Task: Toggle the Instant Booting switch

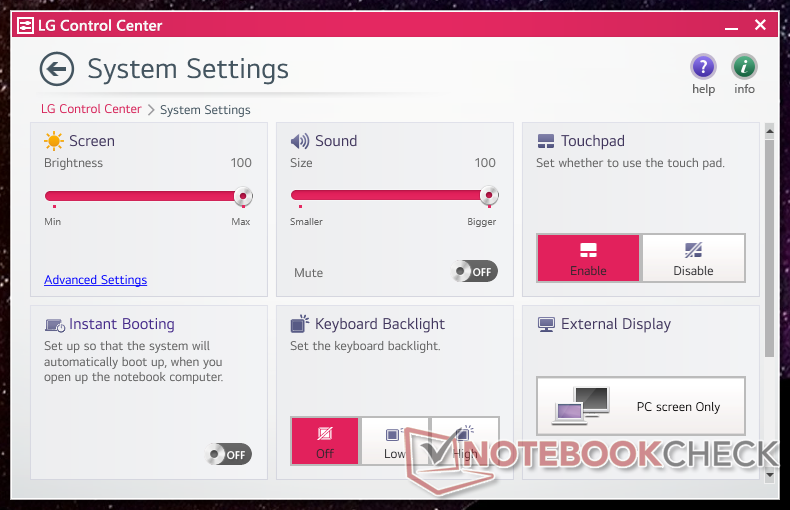Action: [x=229, y=455]
